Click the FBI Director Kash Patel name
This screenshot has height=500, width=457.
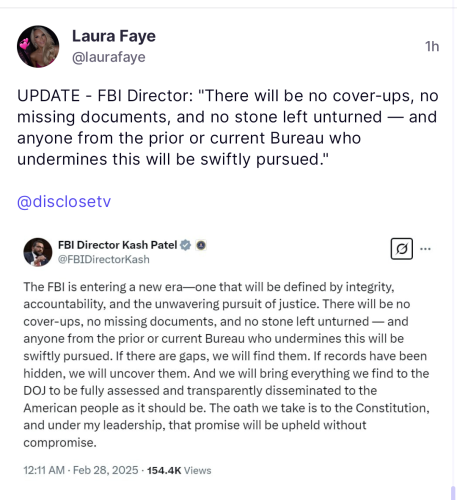coord(117,245)
